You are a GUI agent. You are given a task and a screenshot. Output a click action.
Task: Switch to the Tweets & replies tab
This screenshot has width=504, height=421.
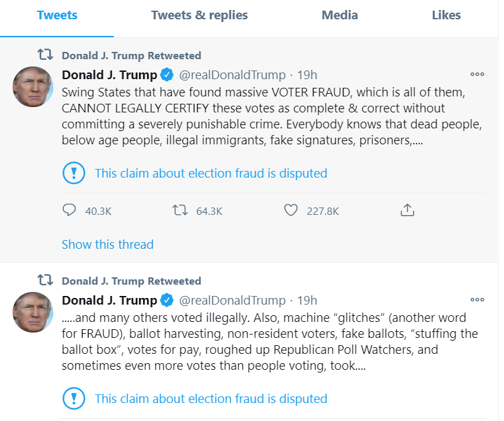point(199,15)
